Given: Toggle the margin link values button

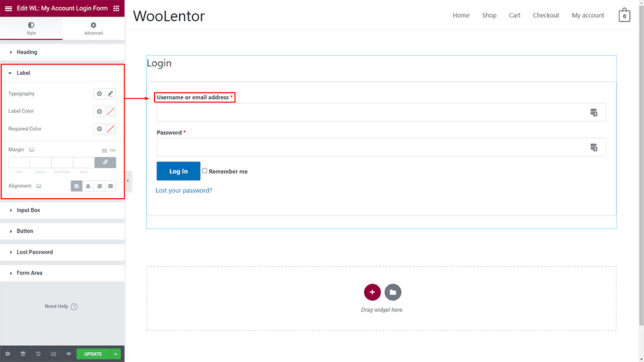Looking at the screenshot, I should point(105,163).
